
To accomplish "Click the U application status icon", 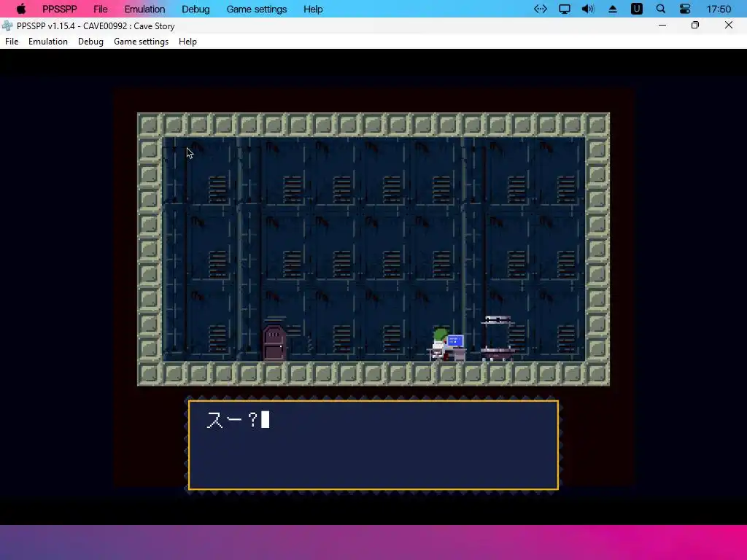I will 636,9.
